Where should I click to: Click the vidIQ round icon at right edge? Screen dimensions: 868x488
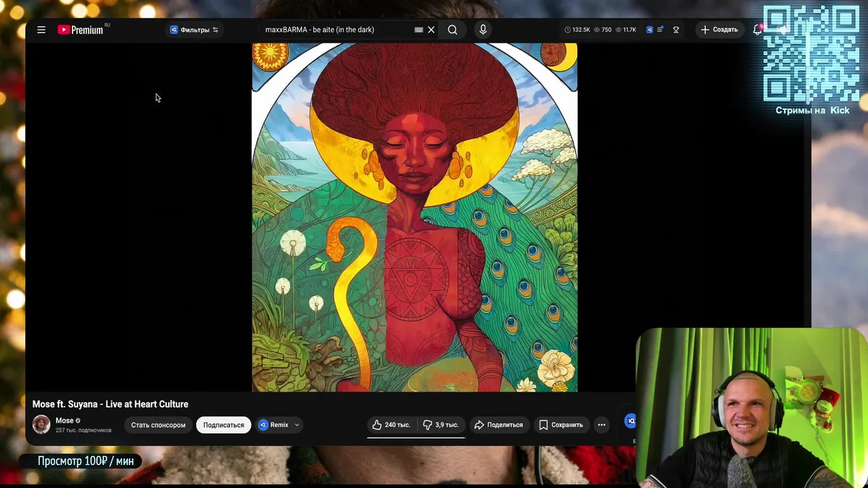pyautogui.click(x=631, y=421)
